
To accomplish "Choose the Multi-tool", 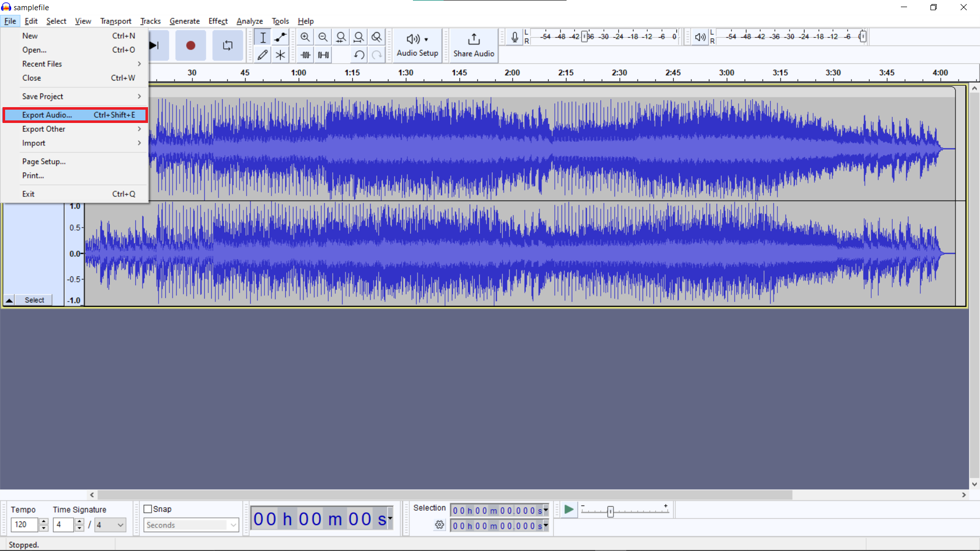I will pos(280,55).
